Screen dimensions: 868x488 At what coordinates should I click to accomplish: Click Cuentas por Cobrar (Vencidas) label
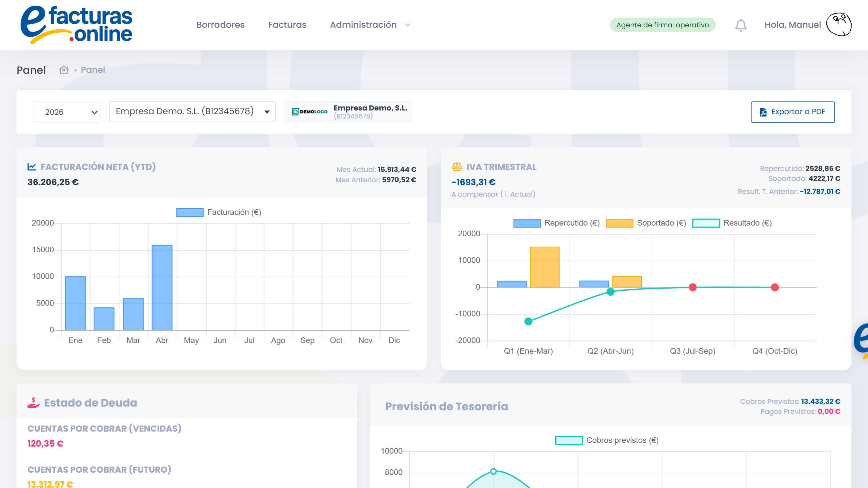pyautogui.click(x=104, y=429)
